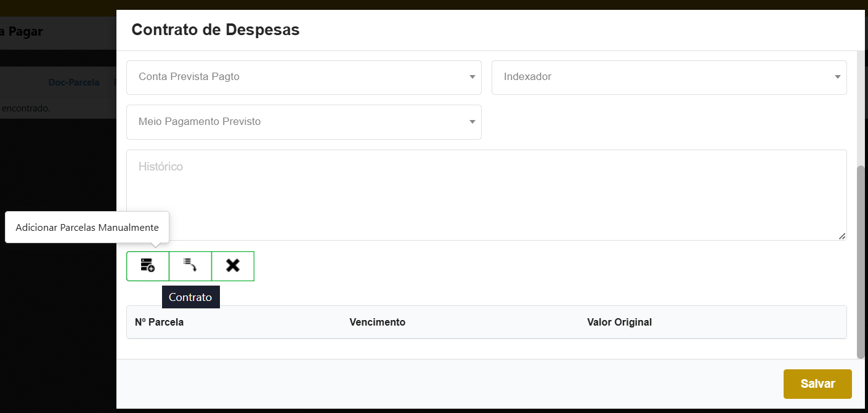Image resolution: width=868 pixels, height=413 pixels.
Task: Click the Histórico textarea resize handle
Action: tap(842, 235)
